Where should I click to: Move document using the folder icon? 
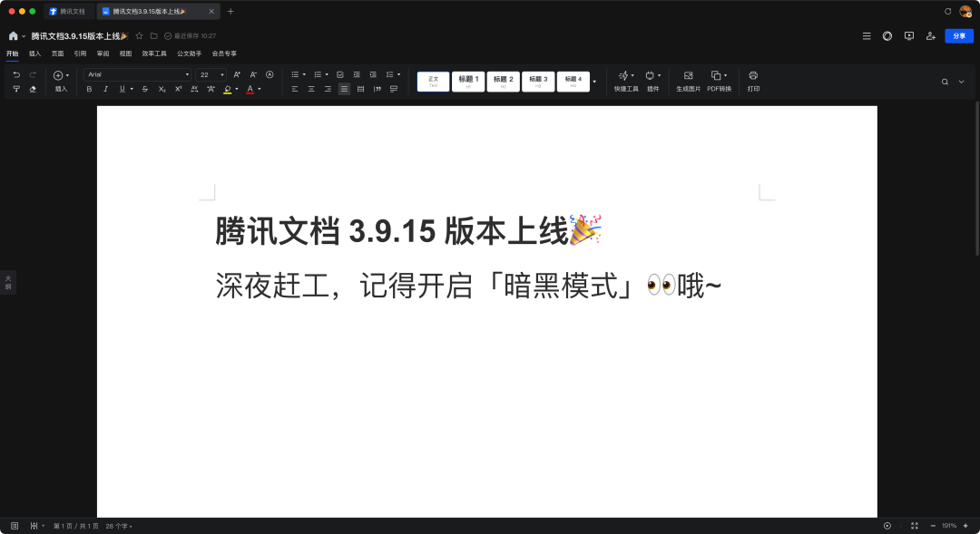pos(153,36)
